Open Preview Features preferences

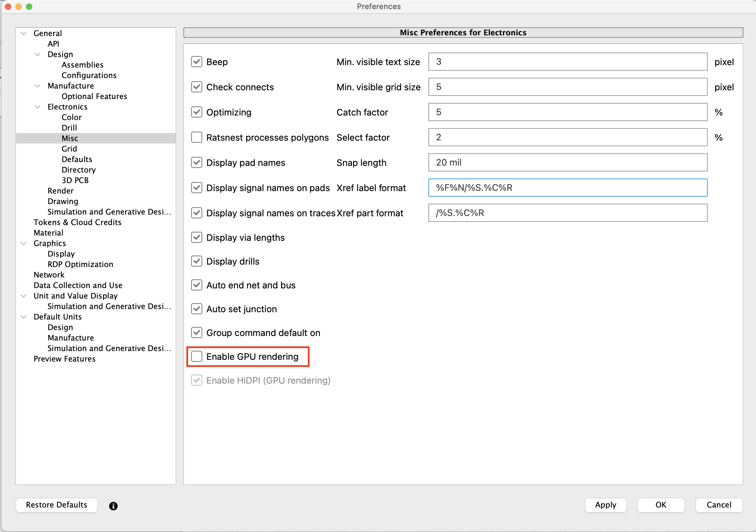tap(64, 359)
